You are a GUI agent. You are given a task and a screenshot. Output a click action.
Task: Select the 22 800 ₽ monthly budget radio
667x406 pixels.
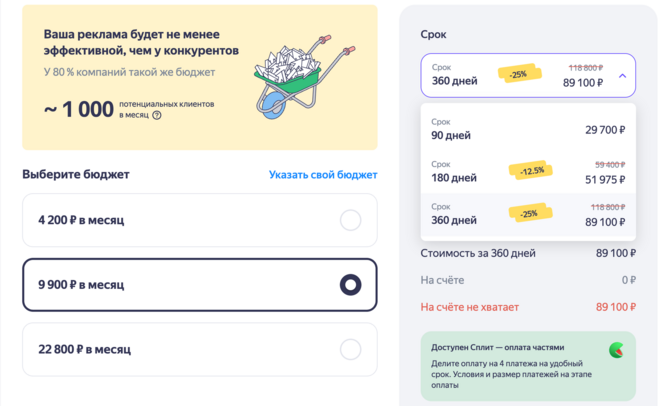350,349
